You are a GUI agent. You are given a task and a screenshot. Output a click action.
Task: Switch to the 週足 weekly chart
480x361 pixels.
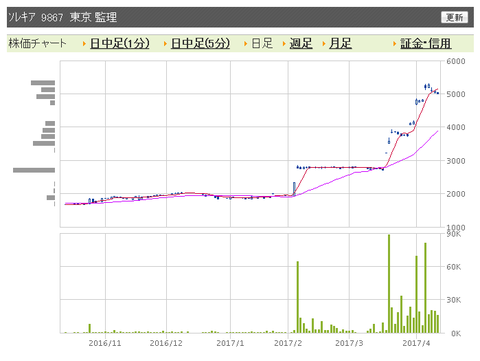[301, 43]
